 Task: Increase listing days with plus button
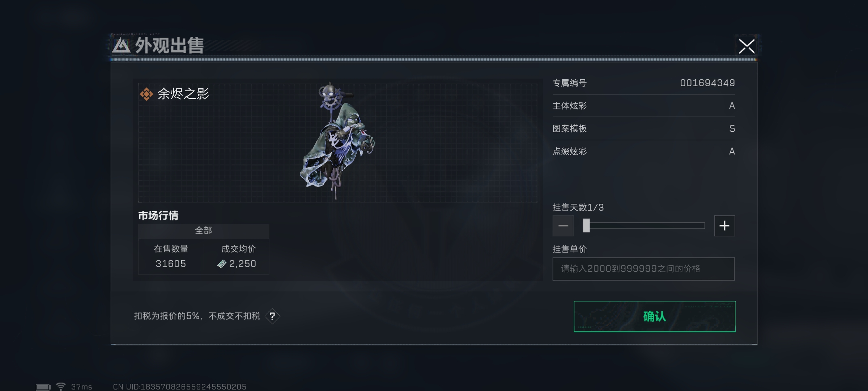[724, 226]
